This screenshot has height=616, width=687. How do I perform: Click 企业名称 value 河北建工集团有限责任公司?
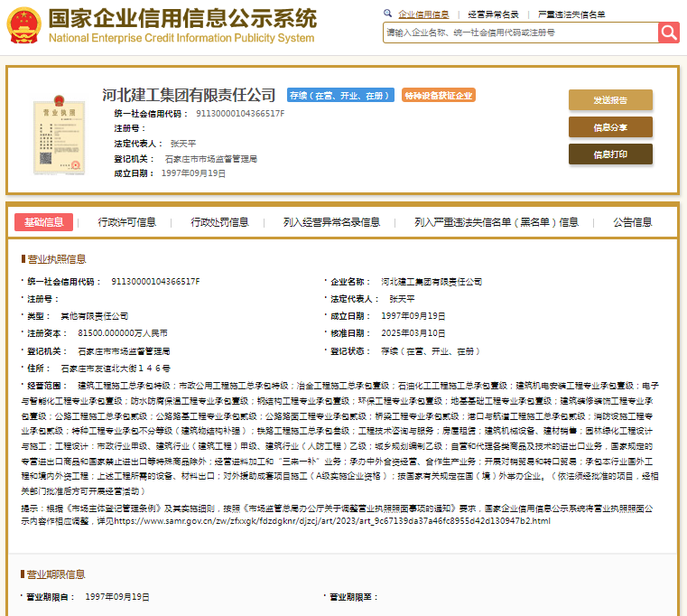click(x=432, y=282)
